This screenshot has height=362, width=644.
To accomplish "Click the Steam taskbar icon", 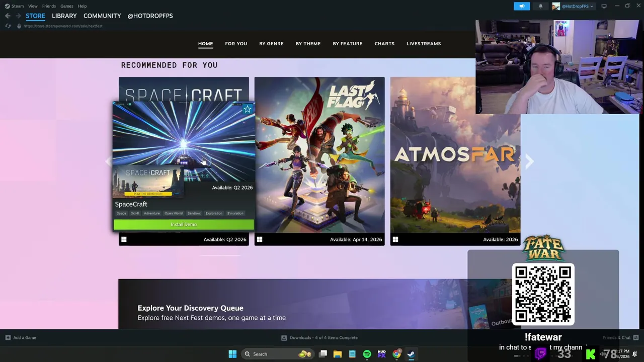I will [411, 354].
